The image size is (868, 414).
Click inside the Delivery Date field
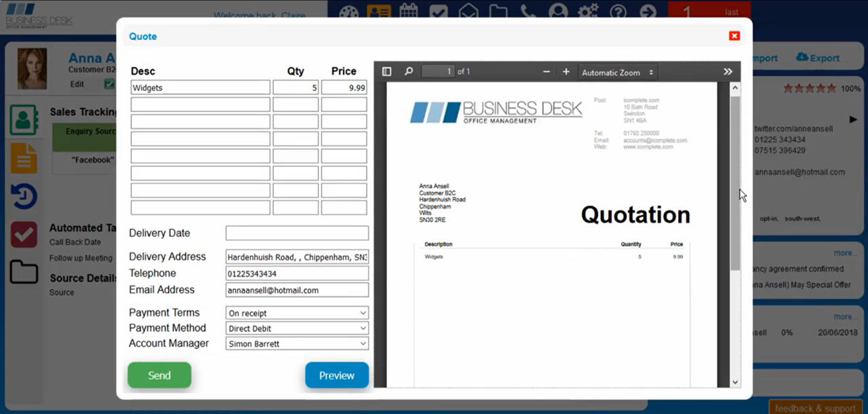pos(296,233)
